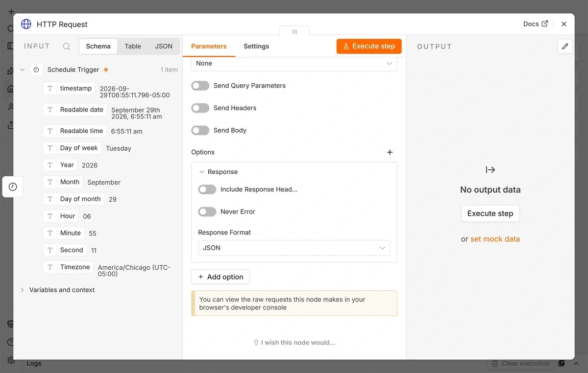Switch input view to Schema
The height and width of the screenshot is (373, 588).
[98, 47]
